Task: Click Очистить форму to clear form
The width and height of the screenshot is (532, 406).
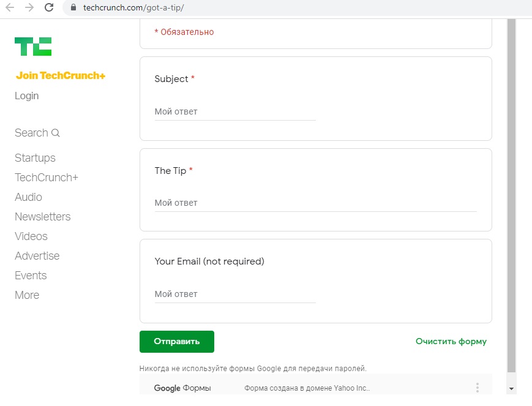Action: coord(451,342)
